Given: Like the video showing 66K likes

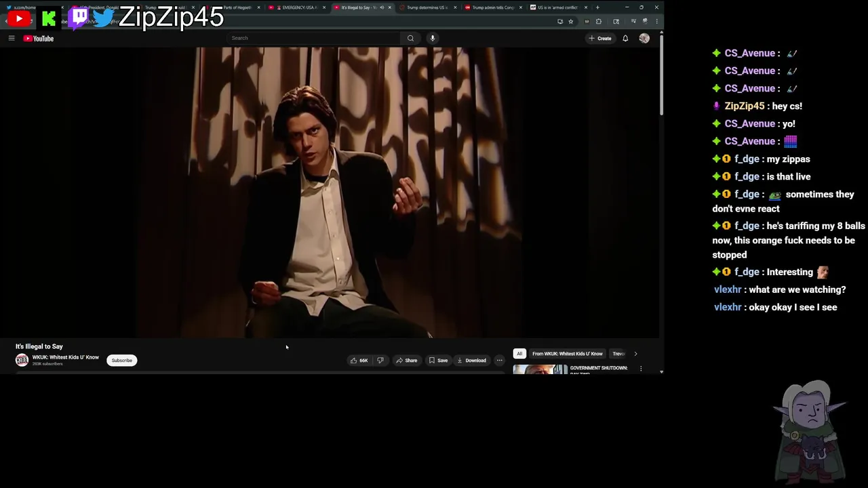Looking at the screenshot, I should (359, 361).
